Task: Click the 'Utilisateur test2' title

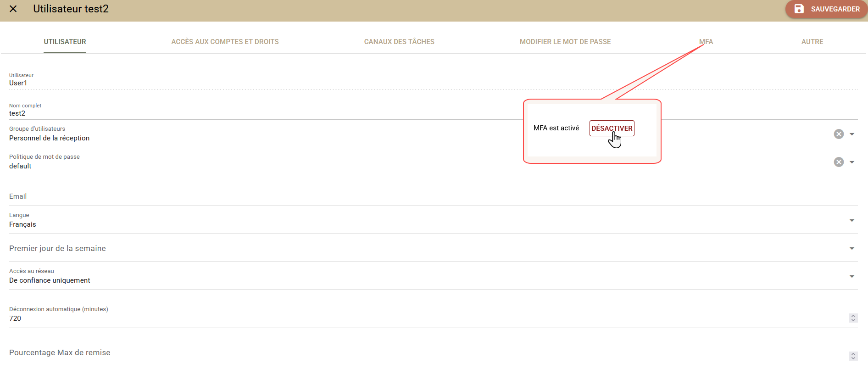Action: [x=71, y=9]
